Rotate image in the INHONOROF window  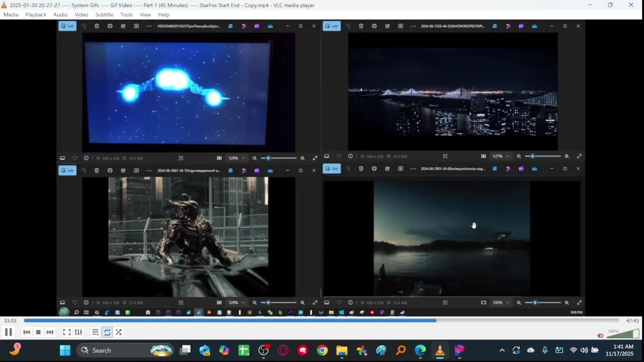pos(348,26)
